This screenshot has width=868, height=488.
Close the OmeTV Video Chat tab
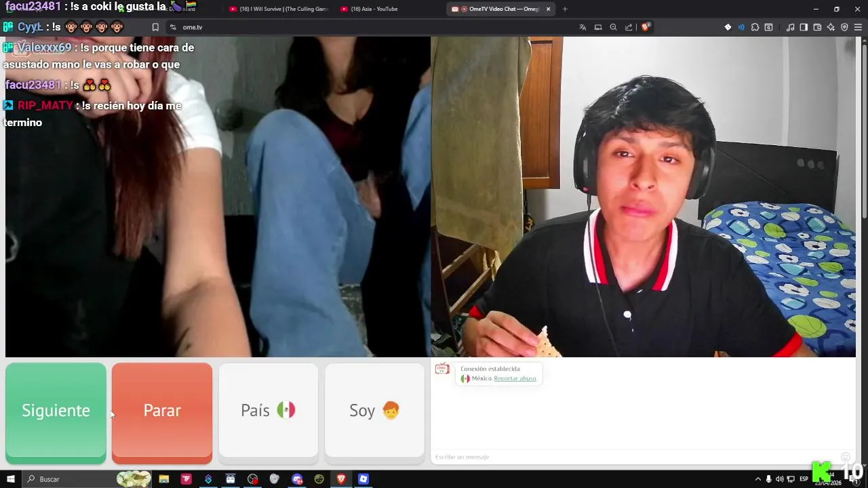[548, 9]
